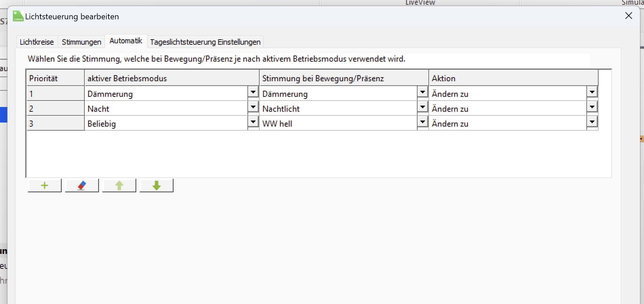Image resolution: width=644 pixels, height=304 pixels.
Task: Open Aktion dropdown in priority 1 row
Action: (x=592, y=92)
